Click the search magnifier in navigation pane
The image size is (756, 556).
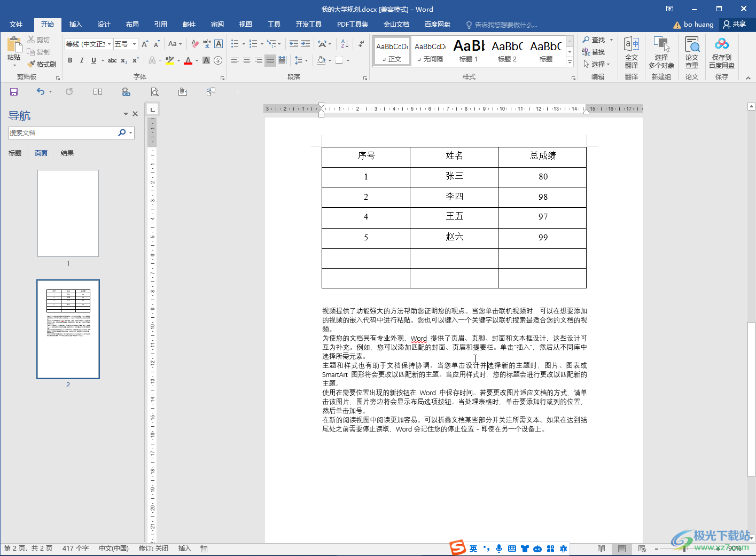122,132
